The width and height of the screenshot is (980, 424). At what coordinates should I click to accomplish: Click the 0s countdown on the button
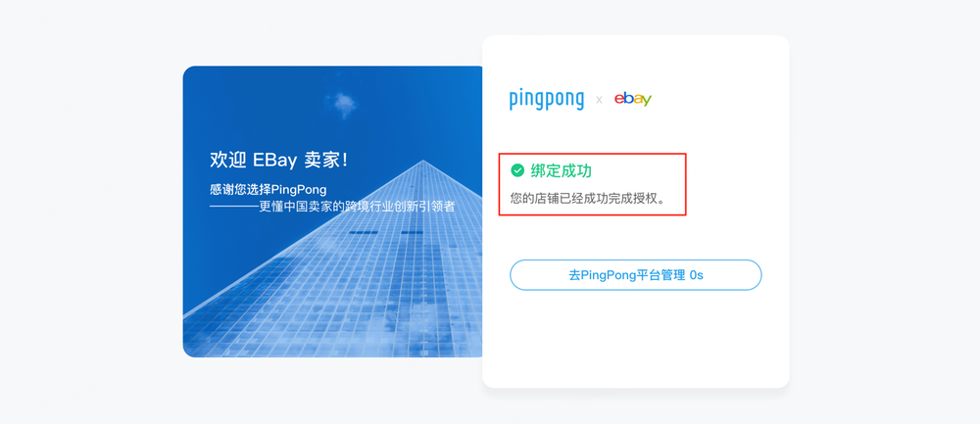tap(696, 275)
